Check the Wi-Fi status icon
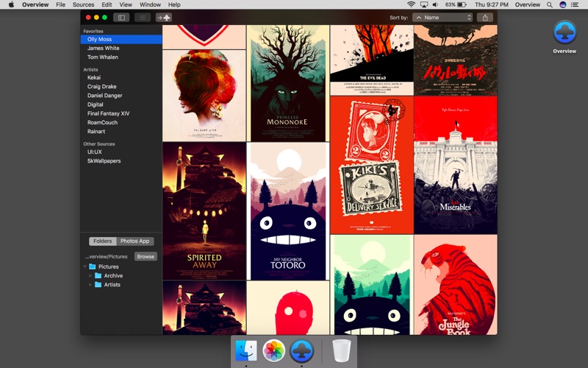The height and width of the screenshot is (368, 588). pos(412,4)
